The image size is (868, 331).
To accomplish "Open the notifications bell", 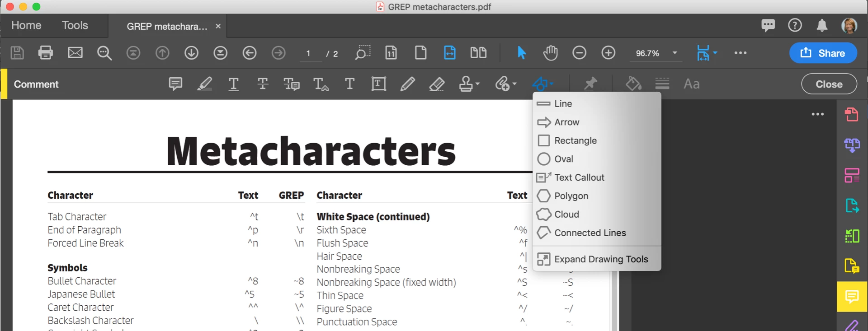I will [x=822, y=26].
